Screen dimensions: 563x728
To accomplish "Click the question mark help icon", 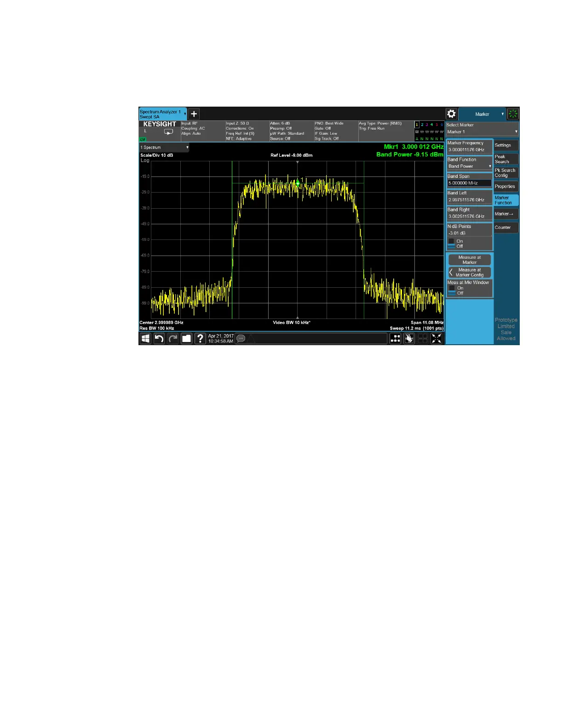I will [200, 339].
